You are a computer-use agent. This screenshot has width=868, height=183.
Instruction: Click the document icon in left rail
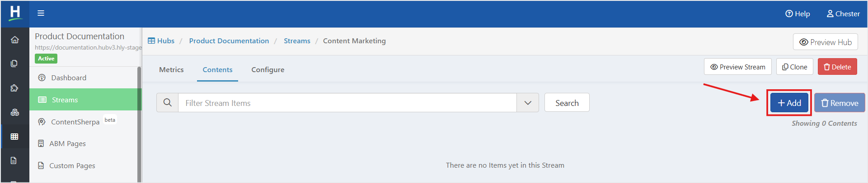pos(14,160)
